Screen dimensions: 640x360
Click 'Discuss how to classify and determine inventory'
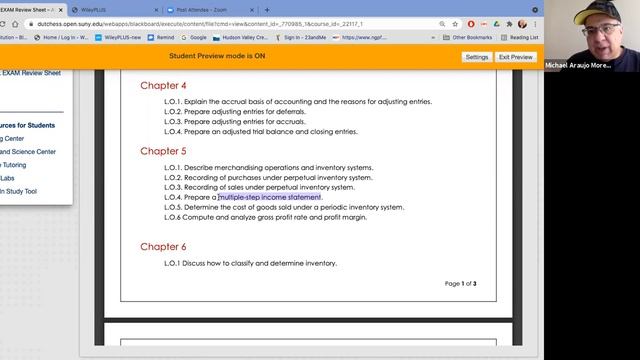(250, 263)
